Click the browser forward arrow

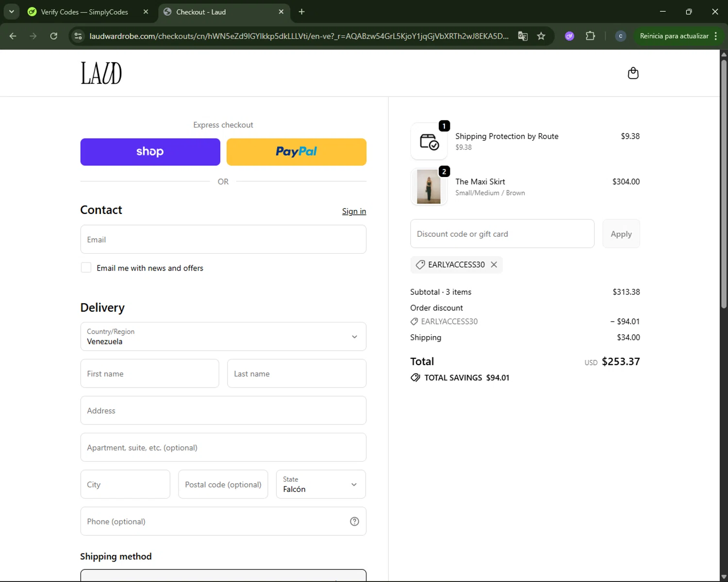coord(33,36)
